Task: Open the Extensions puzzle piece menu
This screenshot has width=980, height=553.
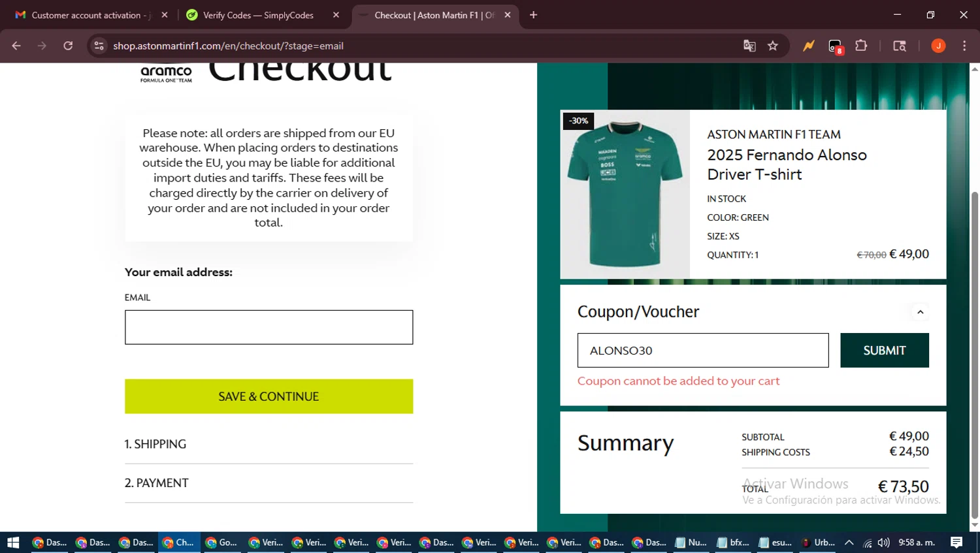Action: [861, 46]
